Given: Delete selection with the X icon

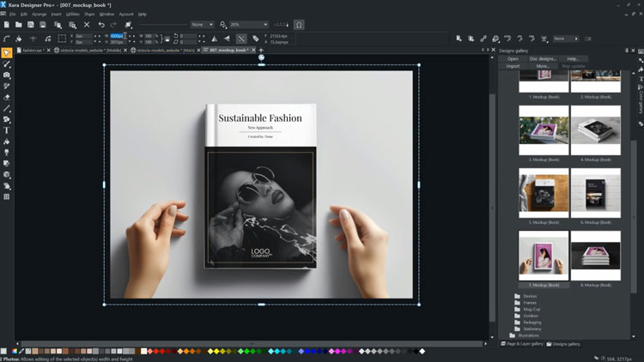Looking at the screenshot, I should [x=87, y=25].
